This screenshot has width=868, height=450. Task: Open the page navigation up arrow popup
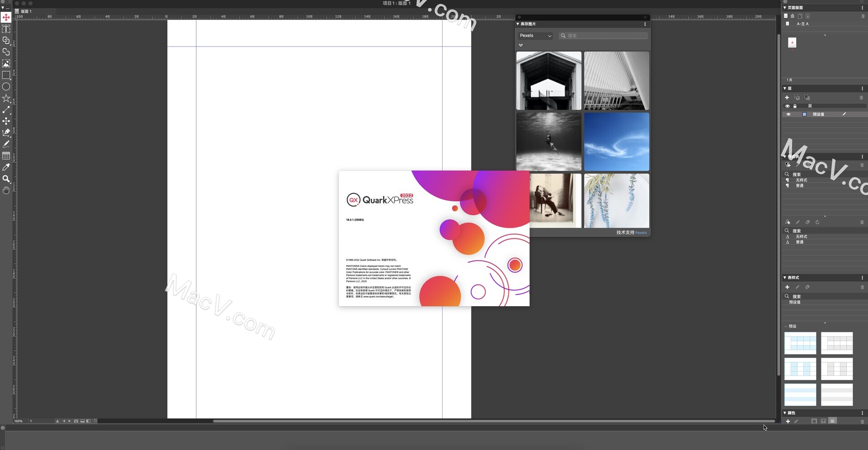(57, 421)
